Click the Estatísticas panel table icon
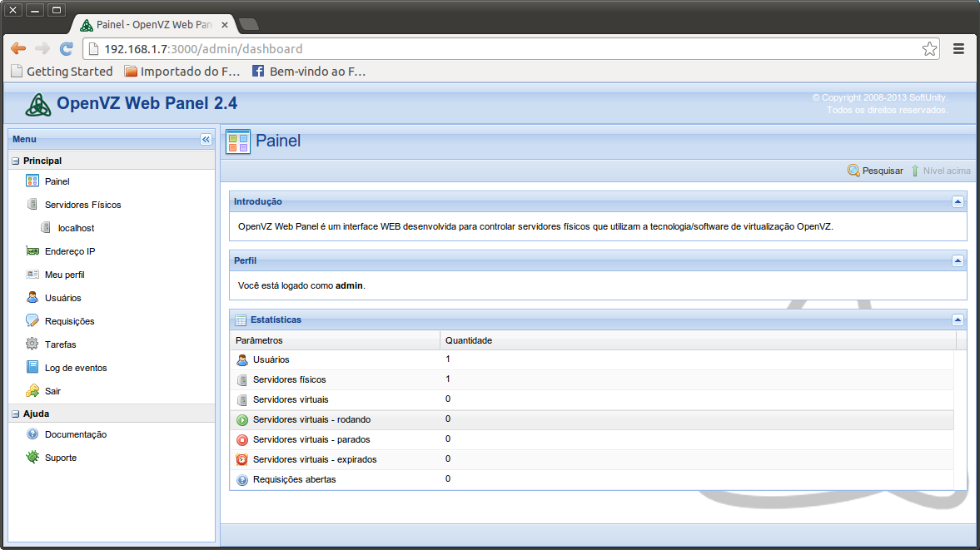Viewport: 980px width, 550px height. [241, 320]
